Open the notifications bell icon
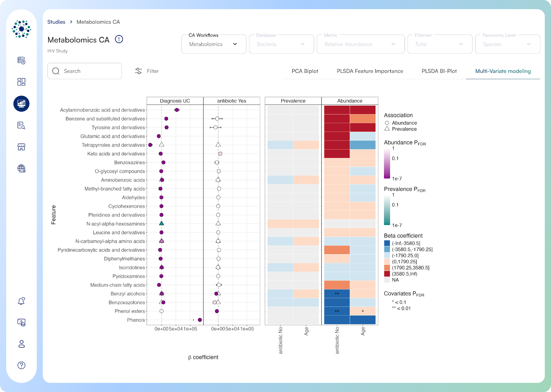Viewport: 551px width, 392px height. (x=21, y=301)
